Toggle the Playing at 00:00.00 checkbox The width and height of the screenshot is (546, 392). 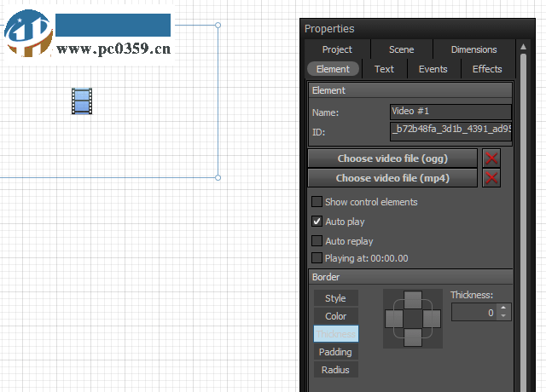point(317,258)
